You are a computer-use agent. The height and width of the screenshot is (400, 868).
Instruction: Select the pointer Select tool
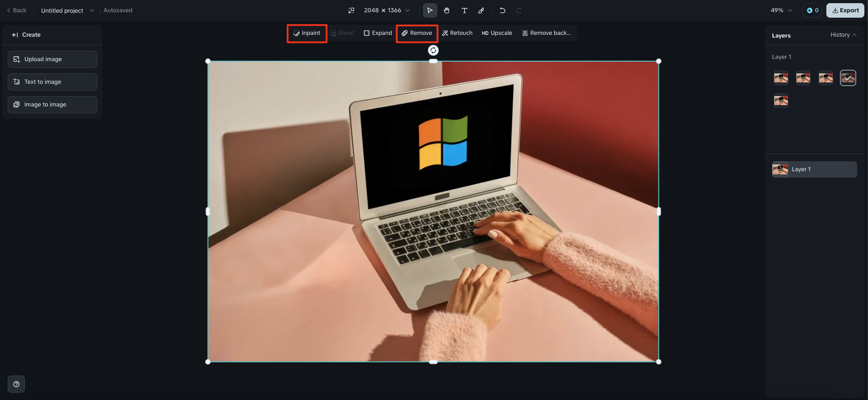coord(430,10)
